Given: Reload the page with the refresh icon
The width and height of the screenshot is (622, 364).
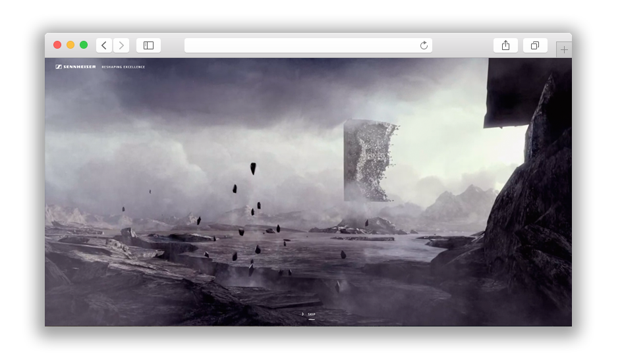Looking at the screenshot, I should (424, 45).
